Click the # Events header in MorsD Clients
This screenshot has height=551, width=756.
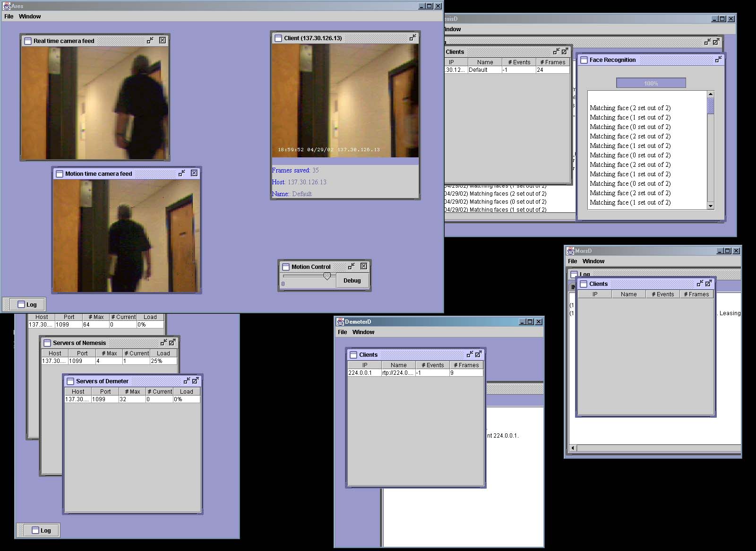(663, 294)
